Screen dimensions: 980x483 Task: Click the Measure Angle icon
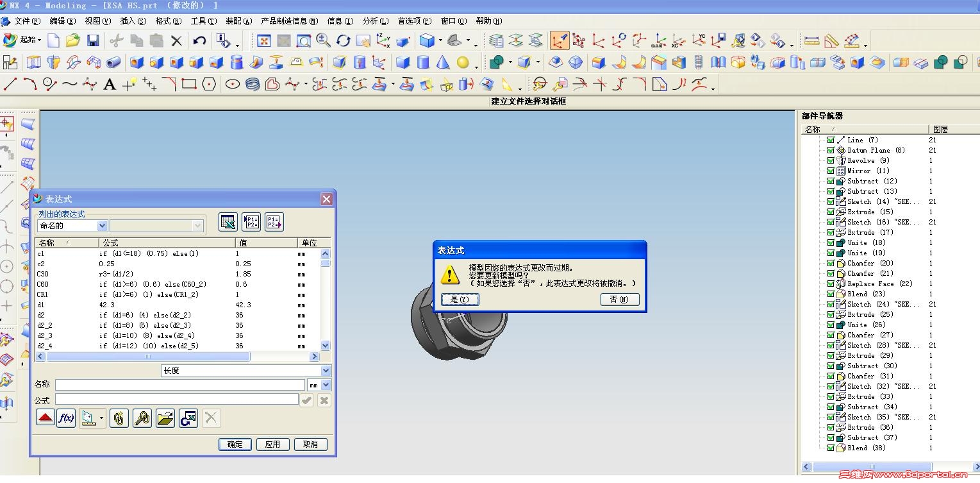832,41
